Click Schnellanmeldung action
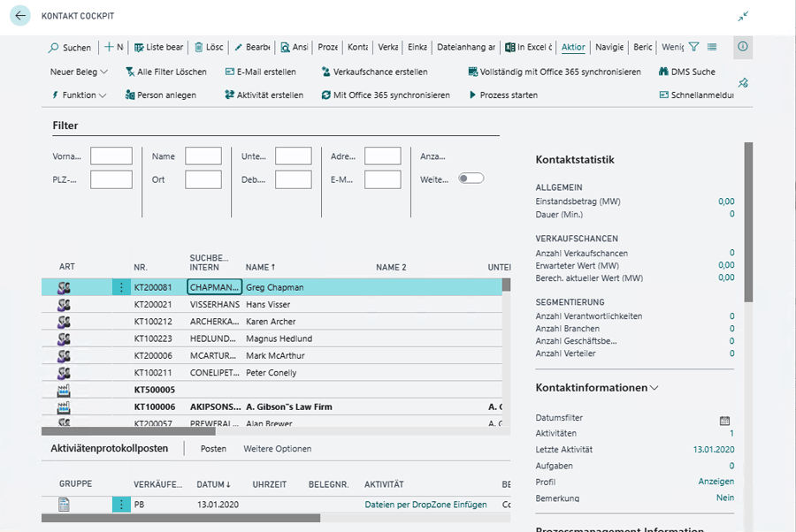The width and height of the screenshot is (796, 532). [x=696, y=95]
